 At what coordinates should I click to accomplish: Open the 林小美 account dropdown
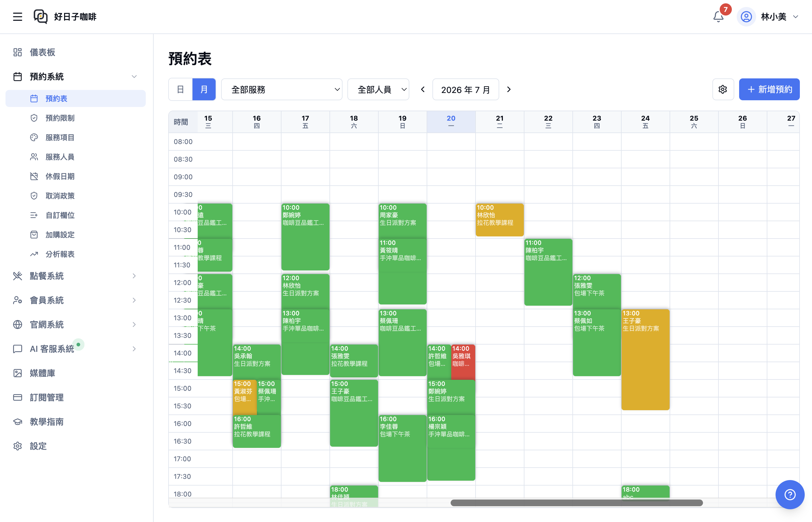[780, 17]
